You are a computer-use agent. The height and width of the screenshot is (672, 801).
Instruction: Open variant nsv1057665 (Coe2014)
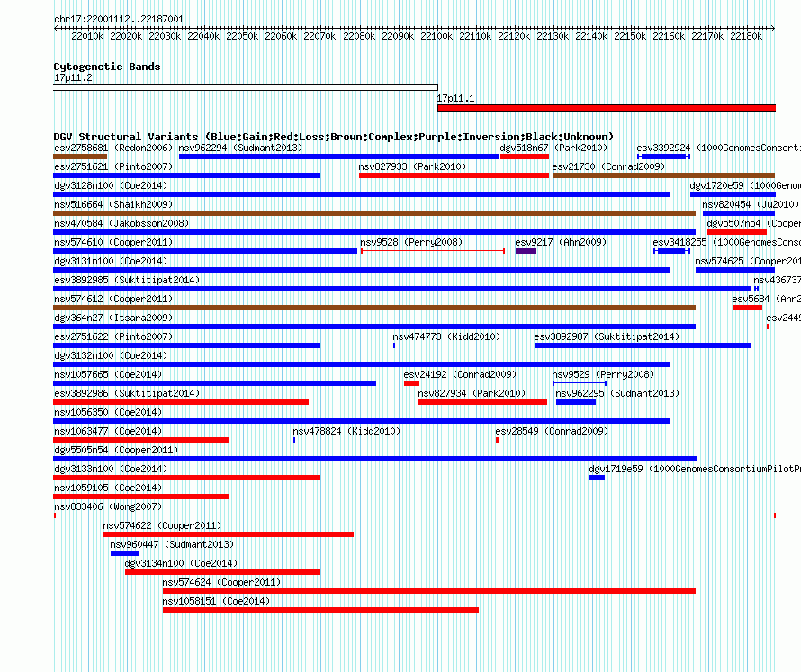[108, 375]
